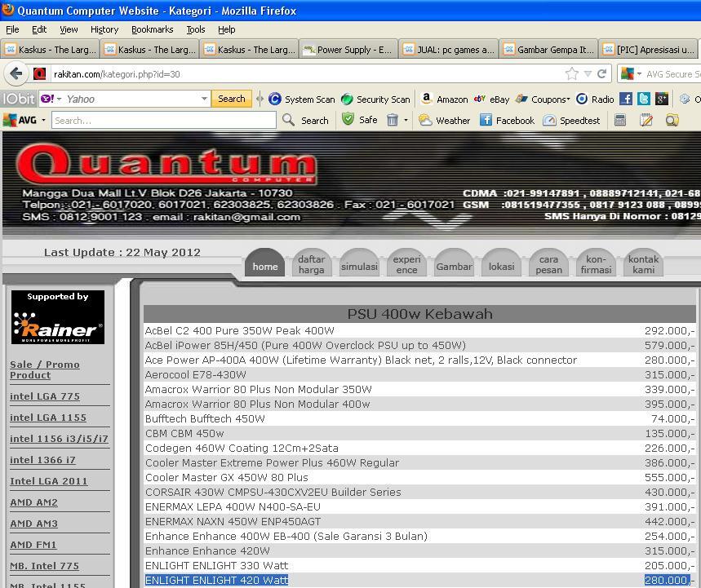Open the Bookmarks menu

pyautogui.click(x=153, y=29)
